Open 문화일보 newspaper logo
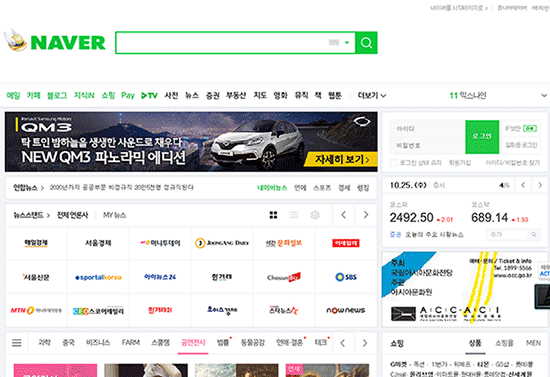The image size is (550, 377). [284, 243]
